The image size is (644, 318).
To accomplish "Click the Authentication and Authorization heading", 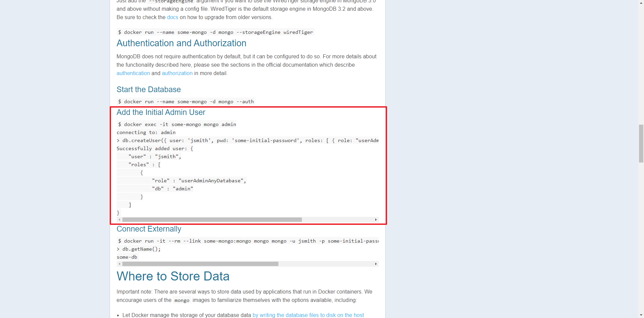I will pos(181,43).
